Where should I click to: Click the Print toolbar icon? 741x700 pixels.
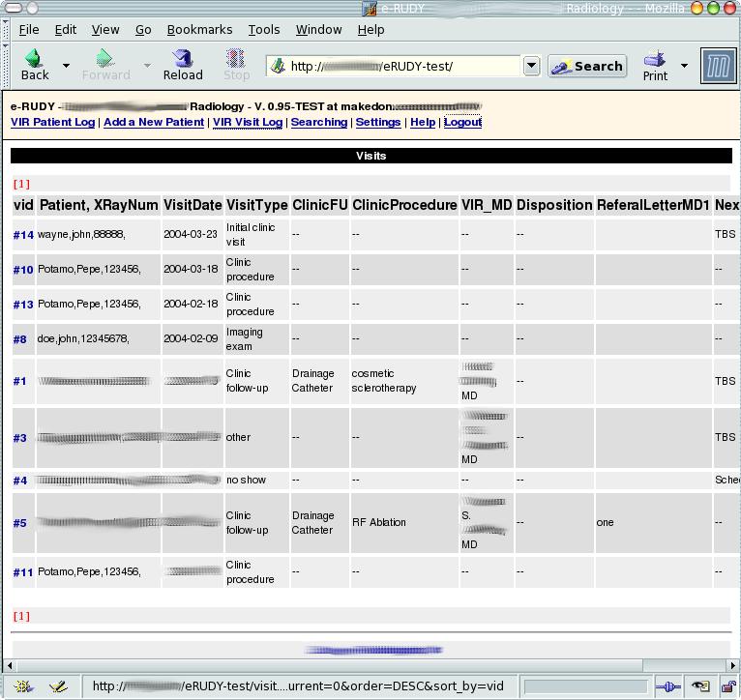(655, 59)
